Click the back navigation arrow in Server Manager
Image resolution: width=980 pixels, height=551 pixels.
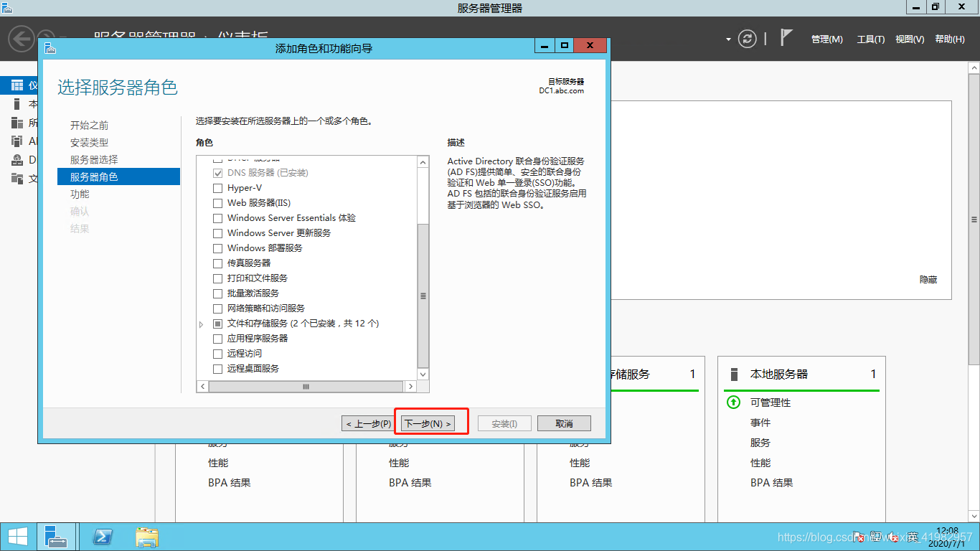(x=22, y=38)
